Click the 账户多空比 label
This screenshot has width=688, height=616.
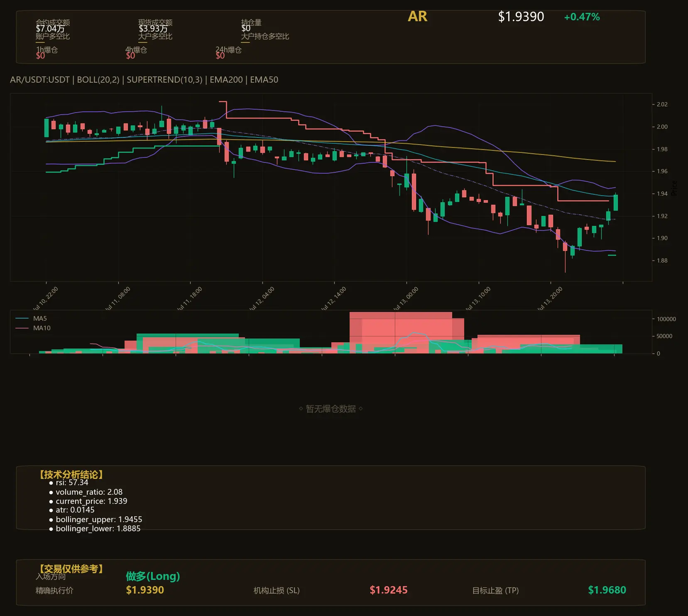[53, 37]
